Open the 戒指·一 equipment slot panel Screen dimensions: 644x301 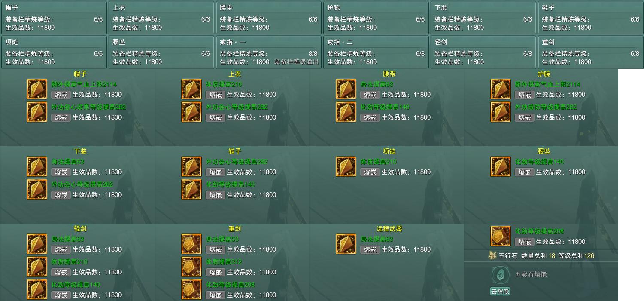pyautogui.click(x=269, y=52)
